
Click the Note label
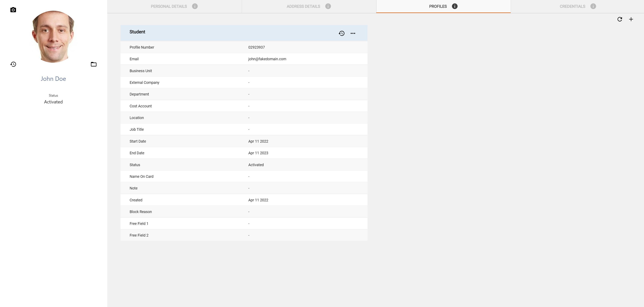pyautogui.click(x=134, y=189)
